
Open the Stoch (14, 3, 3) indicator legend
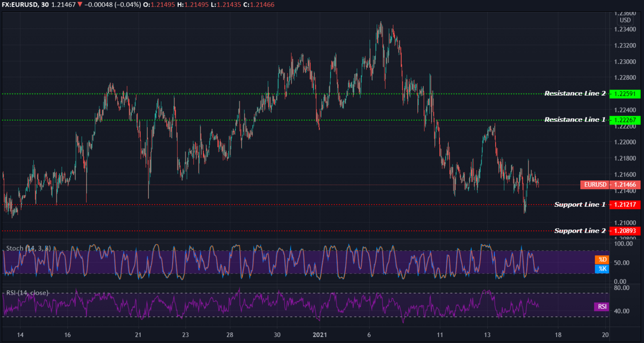(28, 248)
